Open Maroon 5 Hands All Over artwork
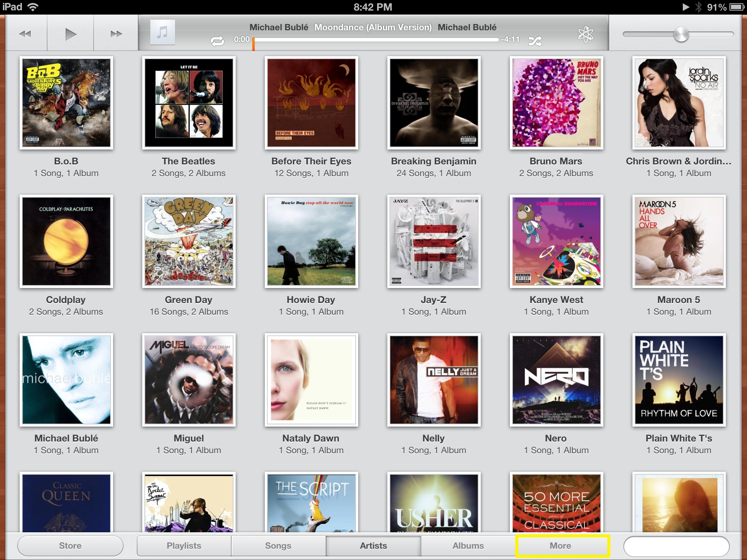747x560 pixels. [x=679, y=241]
